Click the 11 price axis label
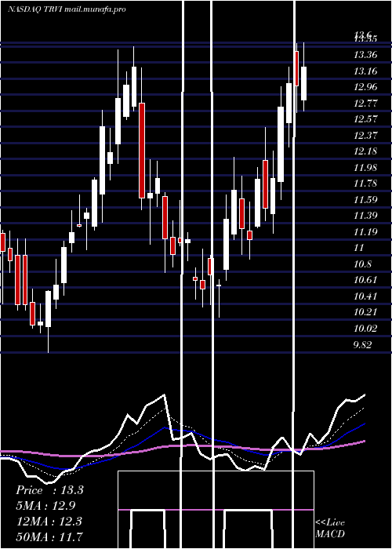 click(359, 248)
